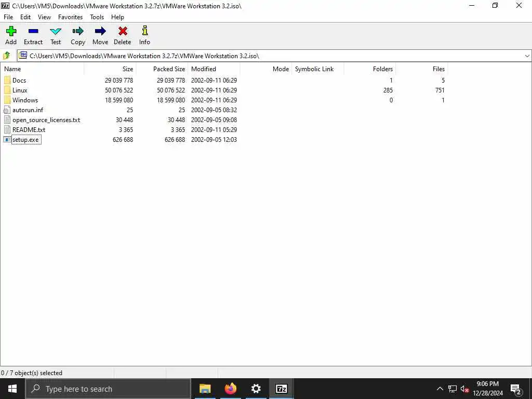Click modified date 2002-09-05 12:03

point(214,139)
